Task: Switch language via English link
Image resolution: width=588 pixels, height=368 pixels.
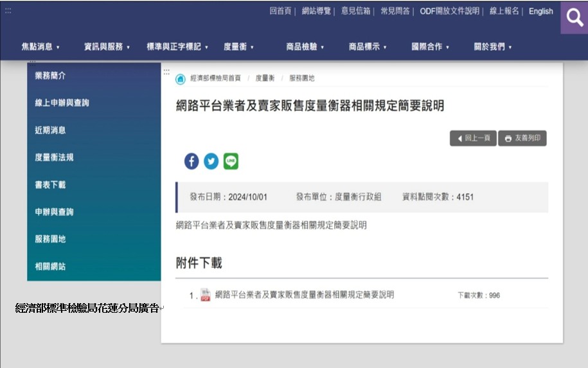Action: click(540, 12)
